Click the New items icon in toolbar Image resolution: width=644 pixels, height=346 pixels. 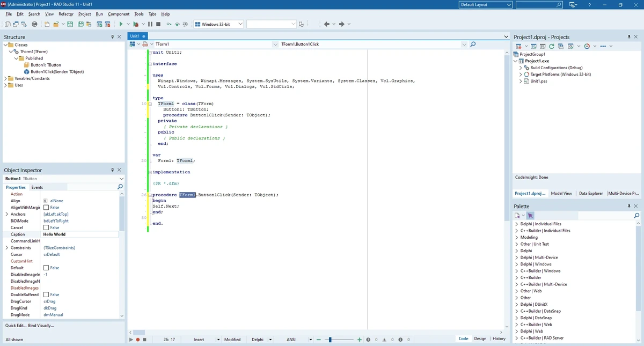click(x=47, y=24)
